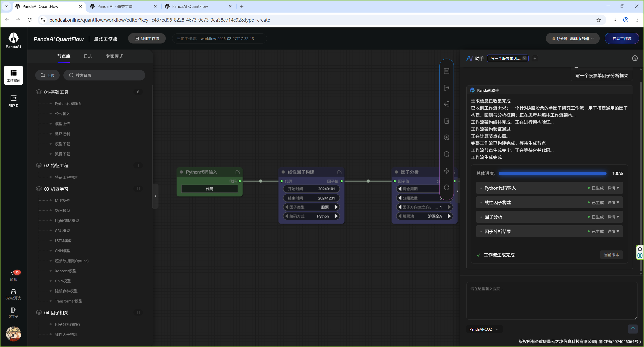Click the trash delete icon on canvas toolbar
The image size is (644, 347).
click(447, 121)
